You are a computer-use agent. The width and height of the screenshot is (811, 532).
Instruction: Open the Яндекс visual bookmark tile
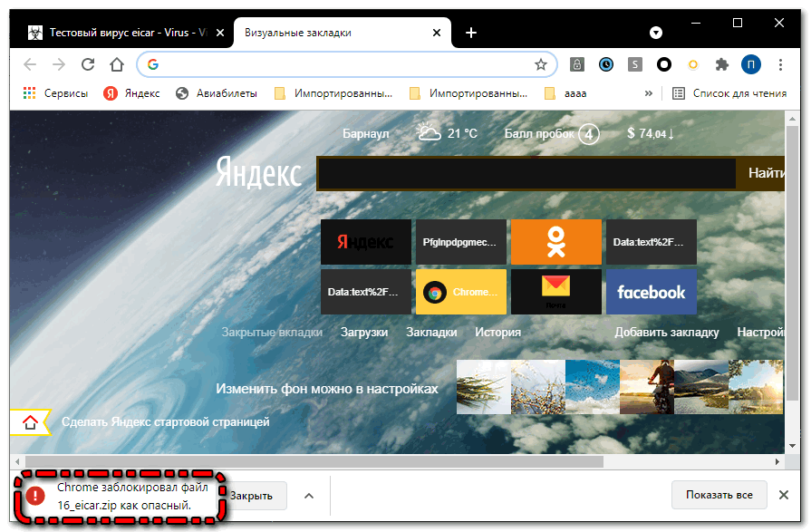click(x=366, y=242)
